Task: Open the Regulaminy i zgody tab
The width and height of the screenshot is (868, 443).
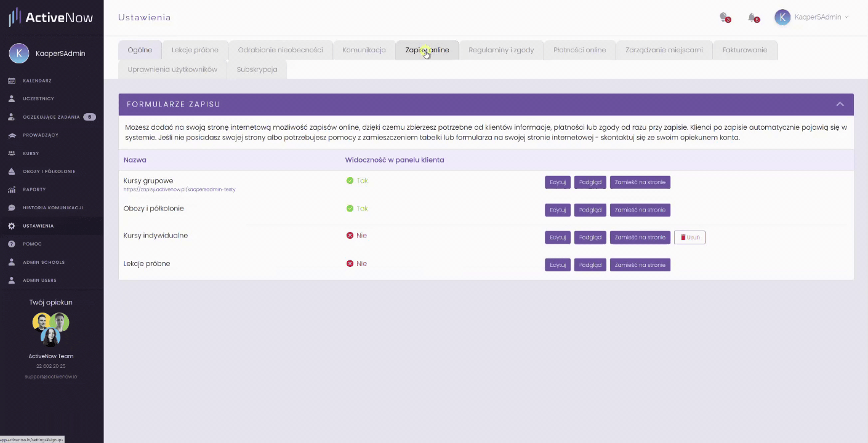Action: coord(501,50)
